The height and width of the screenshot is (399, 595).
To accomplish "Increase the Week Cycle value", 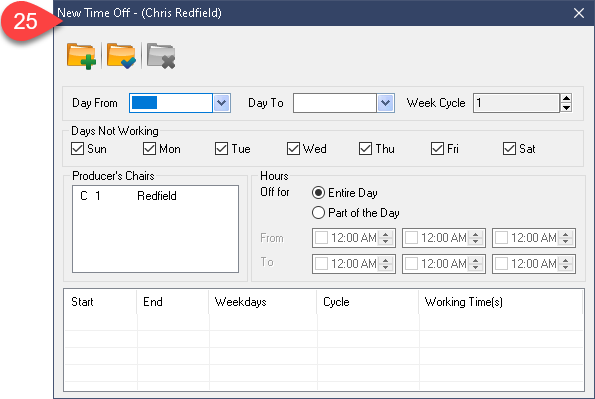I will coord(566,98).
